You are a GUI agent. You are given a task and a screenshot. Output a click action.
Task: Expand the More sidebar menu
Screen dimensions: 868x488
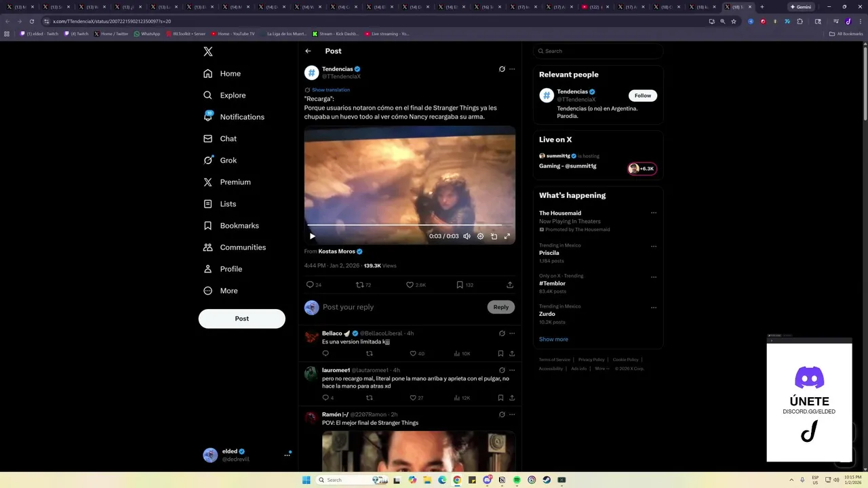[x=221, y=290]
